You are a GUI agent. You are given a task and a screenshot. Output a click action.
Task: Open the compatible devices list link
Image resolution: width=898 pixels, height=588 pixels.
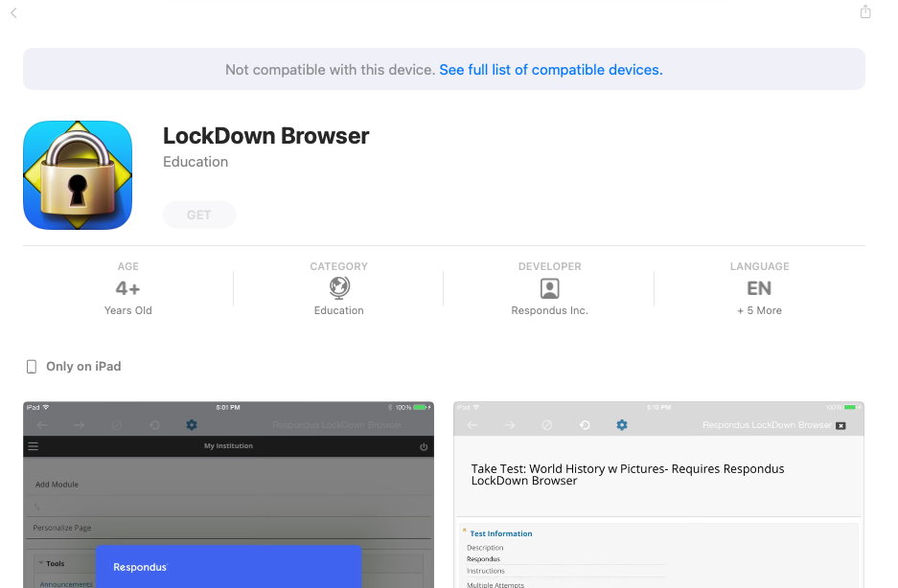(550, 70)
